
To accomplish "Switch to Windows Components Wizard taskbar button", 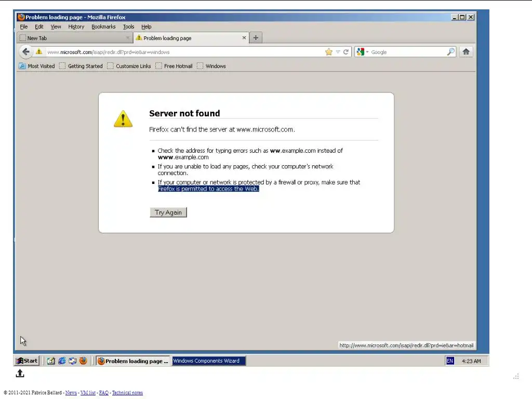I will coord(209,361).
